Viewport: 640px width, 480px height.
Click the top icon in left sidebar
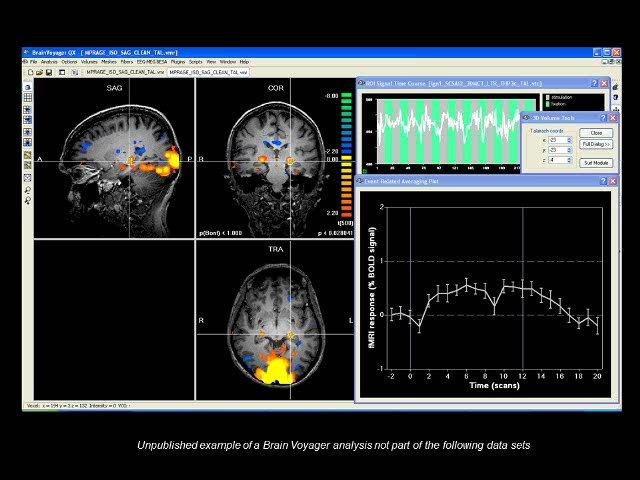pyautogui.click(x=27, y=87)
